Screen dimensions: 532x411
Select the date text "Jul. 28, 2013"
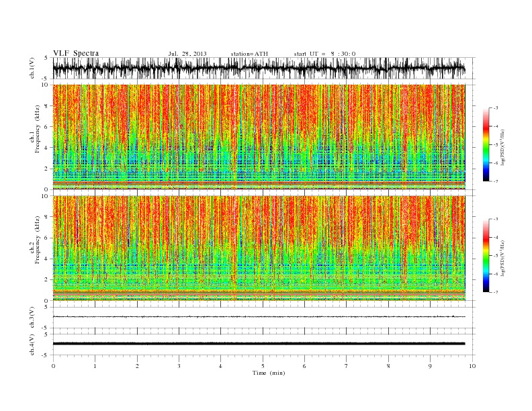tap(187, 54)
